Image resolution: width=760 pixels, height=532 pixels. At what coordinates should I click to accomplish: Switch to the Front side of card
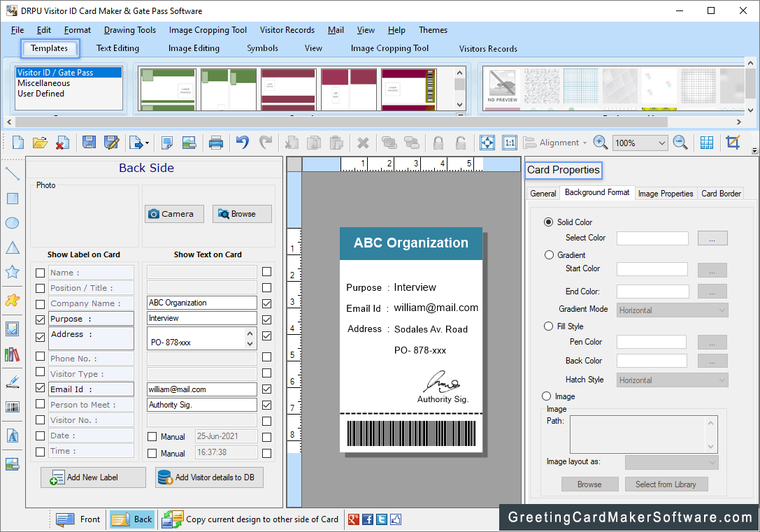pos(78,519)
